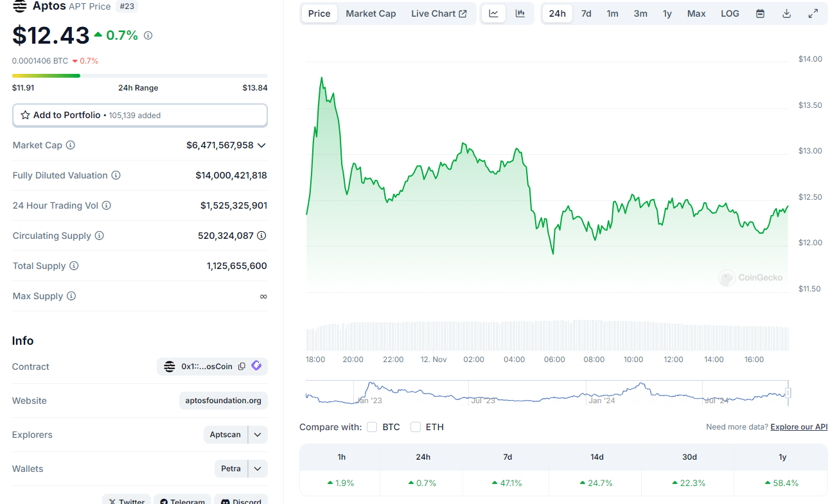The height and width of the screenshot is (504, 837).
Task: Click the Market Cap info icon
Action: (71, 145)
